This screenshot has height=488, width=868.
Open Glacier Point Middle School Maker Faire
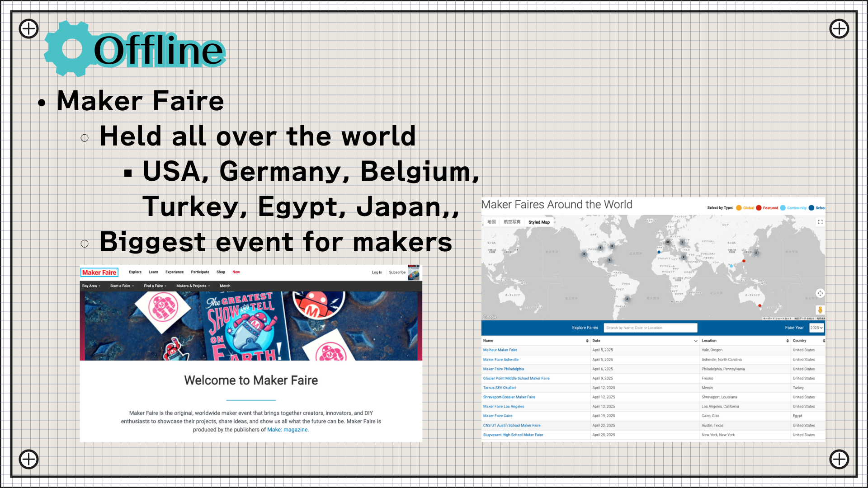tap(516, 379)
